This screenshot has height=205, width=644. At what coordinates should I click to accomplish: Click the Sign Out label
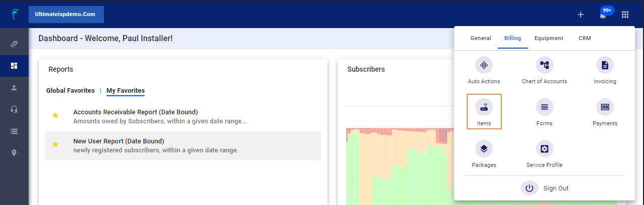pyautogui.click(x=556, y=188)
